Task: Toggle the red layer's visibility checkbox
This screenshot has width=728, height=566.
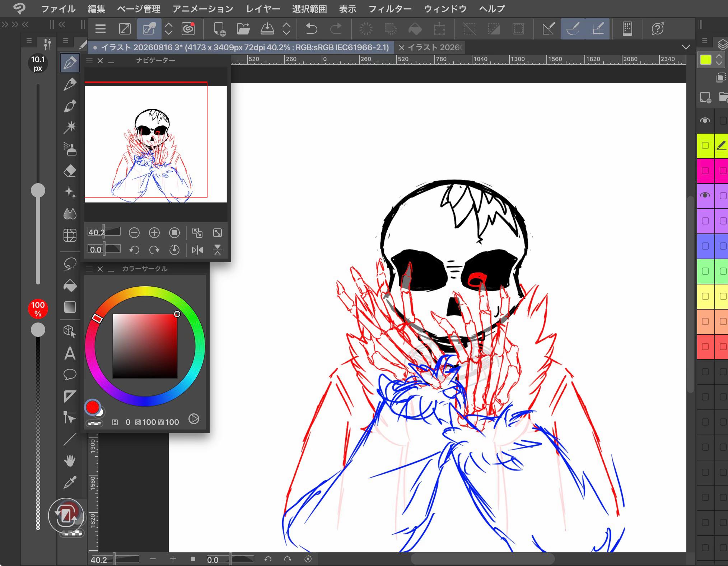Action: [705, 347]
